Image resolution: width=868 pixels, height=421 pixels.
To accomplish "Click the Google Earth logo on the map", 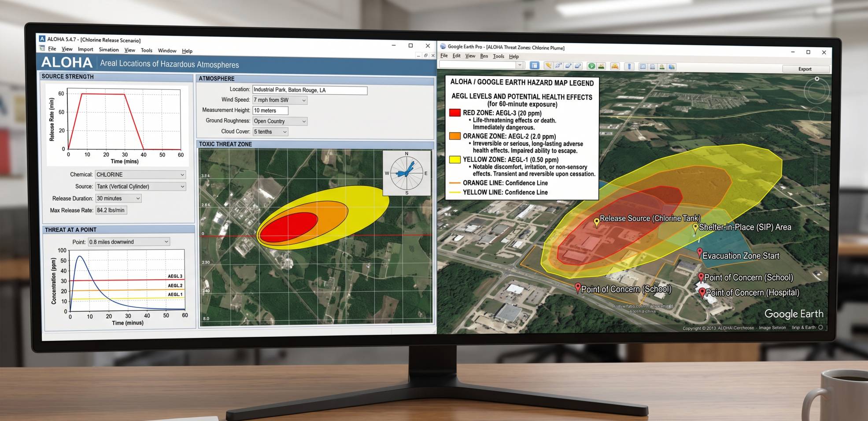I will pos(794,314).
